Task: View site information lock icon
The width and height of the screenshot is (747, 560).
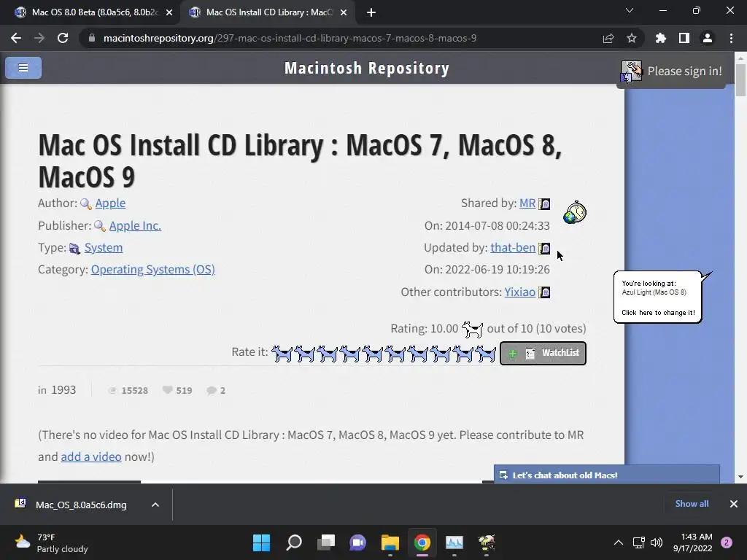Action: [x=92, y=38]
